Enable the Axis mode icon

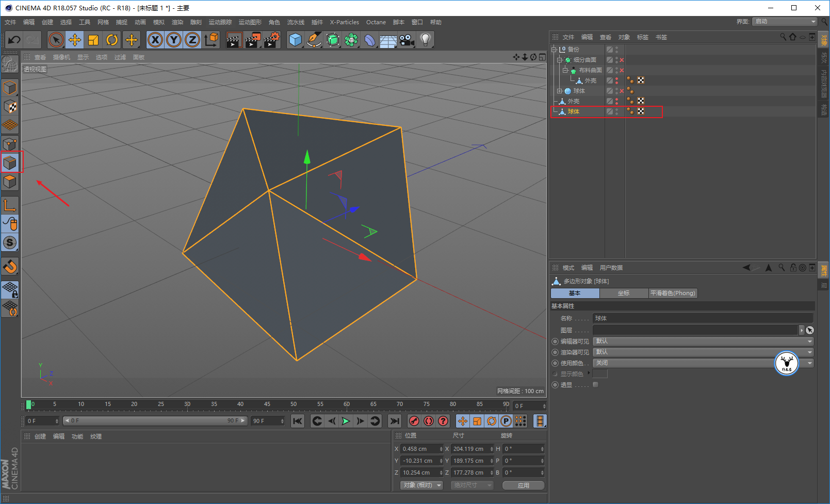10,205
